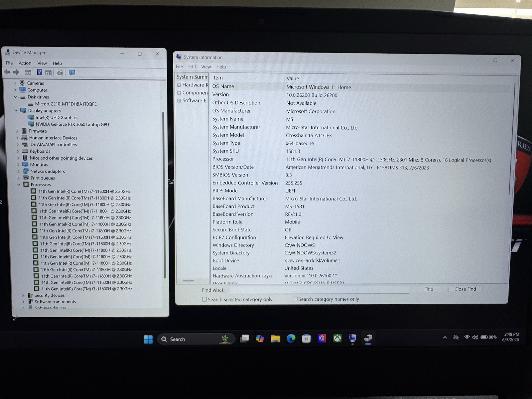Viewport: 532px width, 399px height.
Task: Open the Wi-Fi network tray icon
Action: coord(467,337)
